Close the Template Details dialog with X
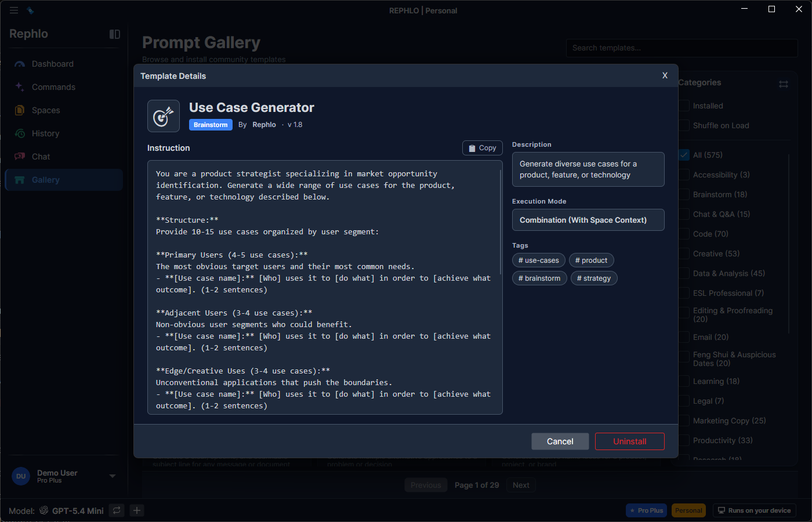 [665, 75]
